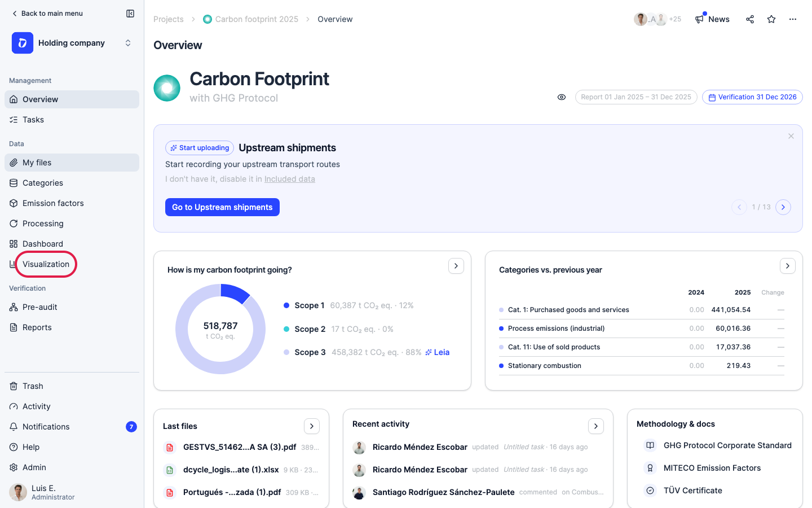Open Dashboard in sidebar
The width and height of the screenshot is (812, 508).
pos(72,244)
